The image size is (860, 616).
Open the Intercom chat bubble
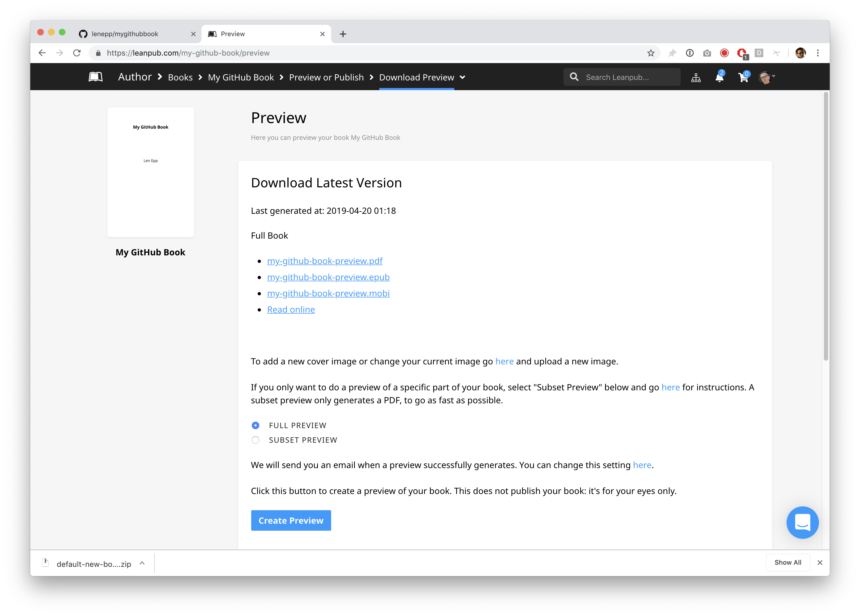[802, 522]
